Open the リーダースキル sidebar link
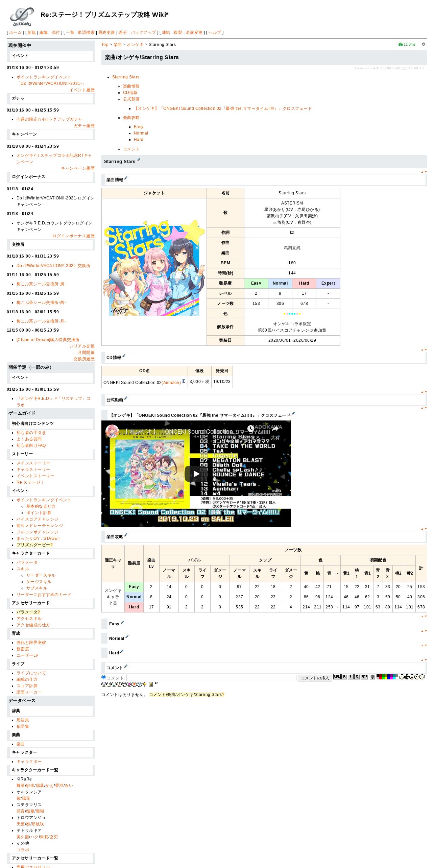434x868 pixels. click(41, 575)
